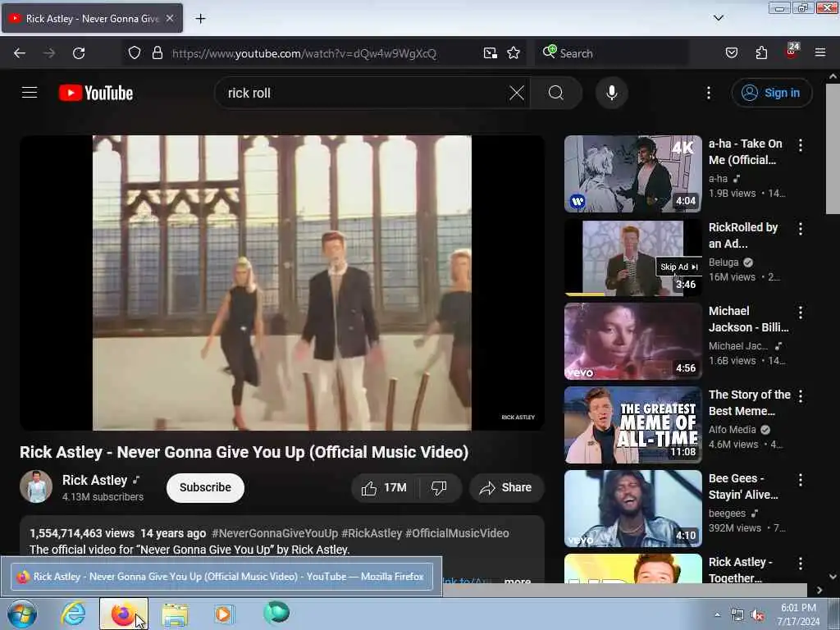Open The Greatest Meme thumbnail

coord(633,425)
